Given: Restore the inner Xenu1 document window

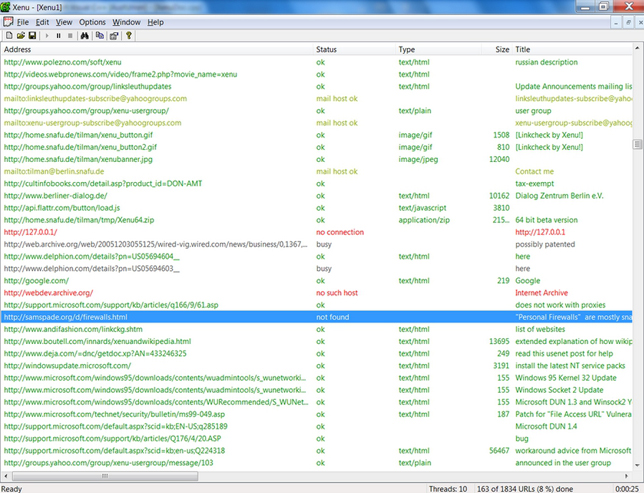Looking at the screenshot, I should point(628,23).
